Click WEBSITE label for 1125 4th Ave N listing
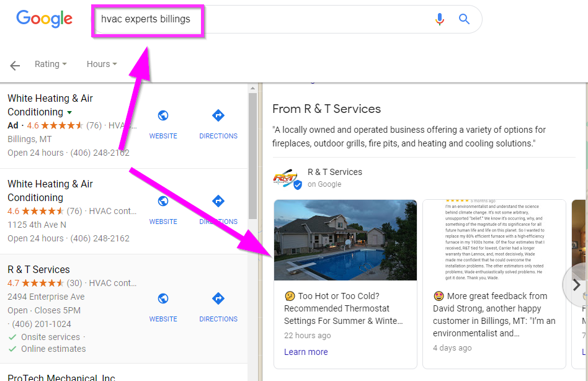The height and width of the screenshot is (381, 588). pyautogui.click(x=163, y=222)
